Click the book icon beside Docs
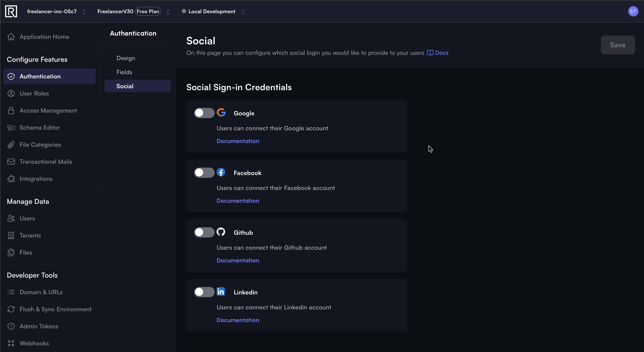The height and width of the screenshot is (352, 644). (430, 53)
